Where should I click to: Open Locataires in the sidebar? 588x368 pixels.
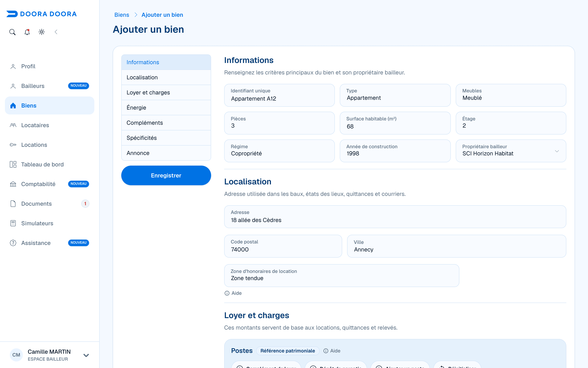tap(50, 125)
